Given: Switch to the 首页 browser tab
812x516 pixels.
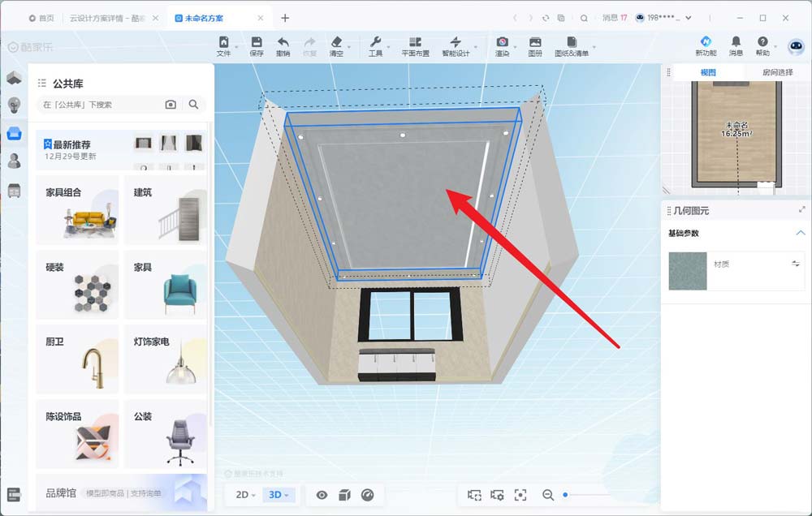Looking at the screenshot, I should click(41, 18).
